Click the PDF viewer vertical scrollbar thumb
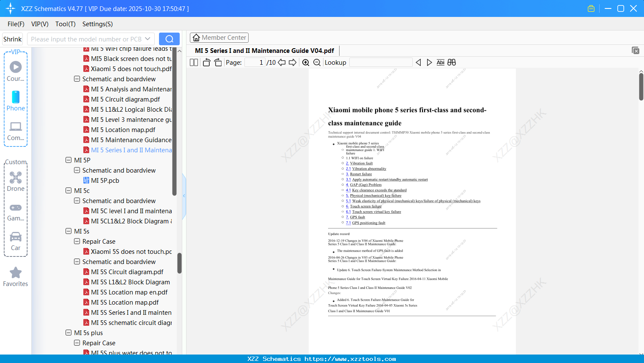Image resolution: width=644 pixels, height=363 pixels. (x=641, y=87)
